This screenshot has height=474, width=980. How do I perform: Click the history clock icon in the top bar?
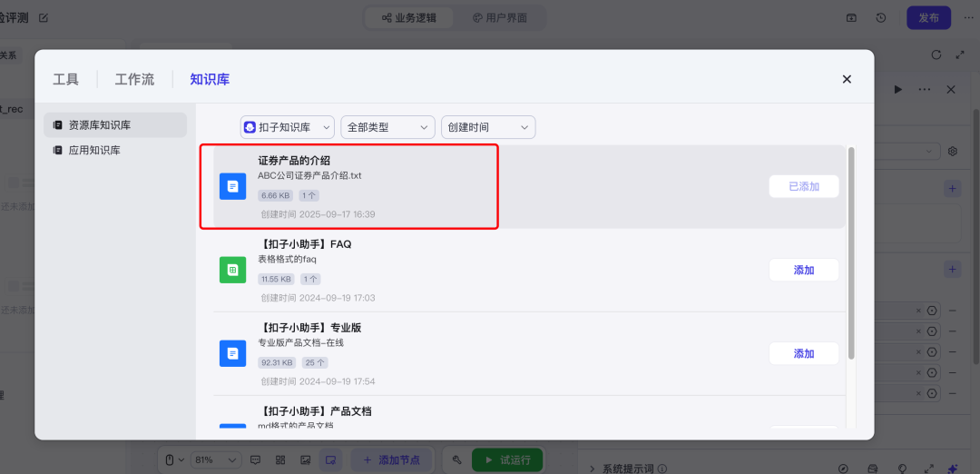coord(880,17)
